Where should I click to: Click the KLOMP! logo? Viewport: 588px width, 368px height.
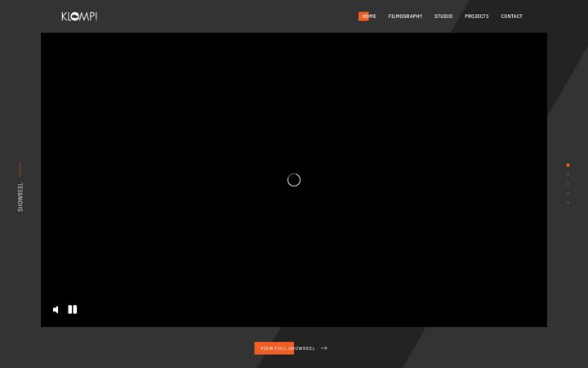point(79,16)
